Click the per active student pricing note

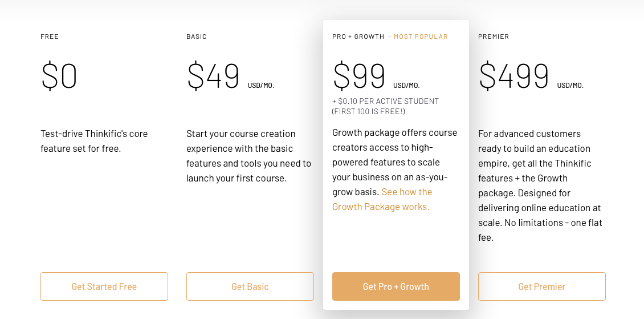tap(385, 106)
